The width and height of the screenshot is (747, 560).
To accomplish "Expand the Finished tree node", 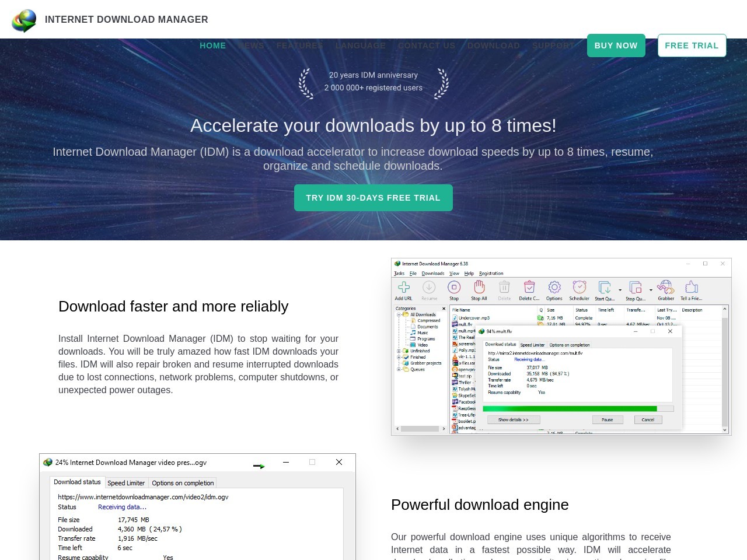I will coord(399,357).
